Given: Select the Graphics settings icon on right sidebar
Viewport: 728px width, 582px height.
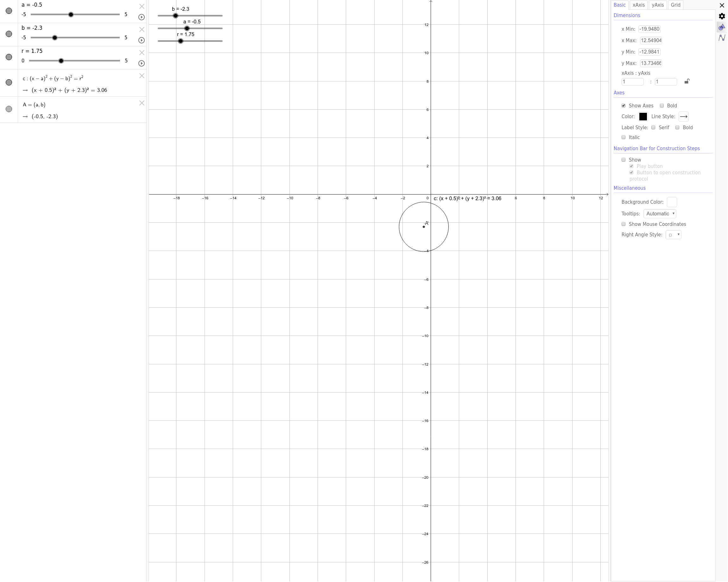Looking at the screenshot, I should (722, 28).
